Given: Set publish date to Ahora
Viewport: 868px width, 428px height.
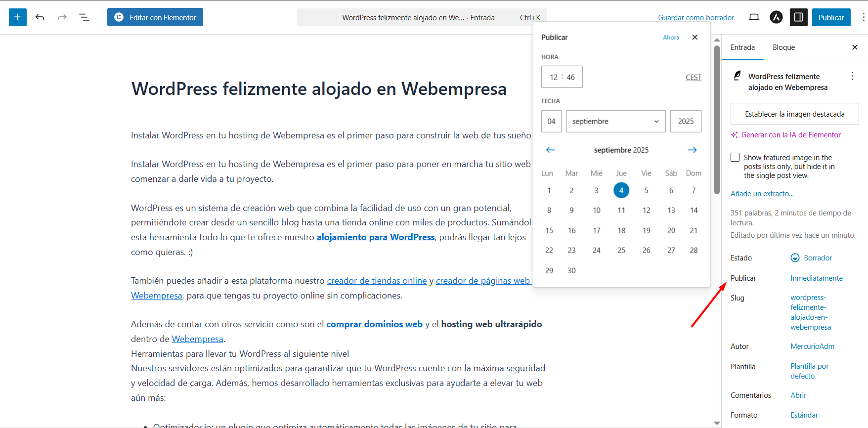Looking at the screenshot, I should tap(671, 37).
